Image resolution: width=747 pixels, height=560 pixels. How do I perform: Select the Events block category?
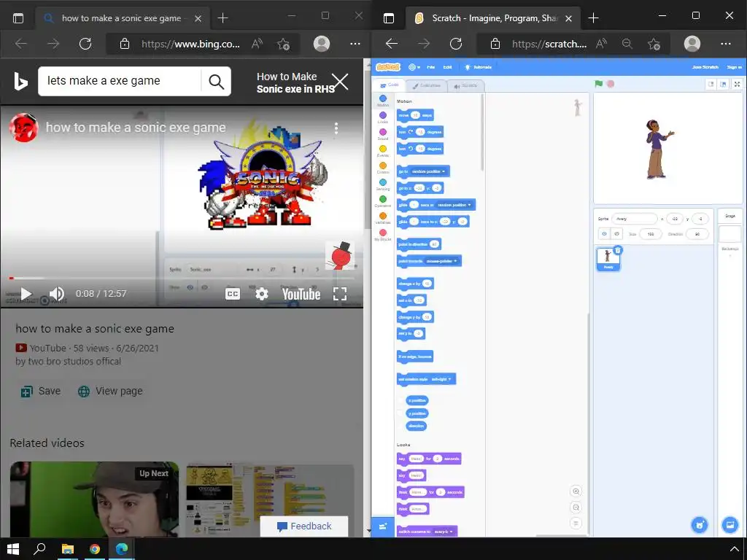click(x=383, y=151)
